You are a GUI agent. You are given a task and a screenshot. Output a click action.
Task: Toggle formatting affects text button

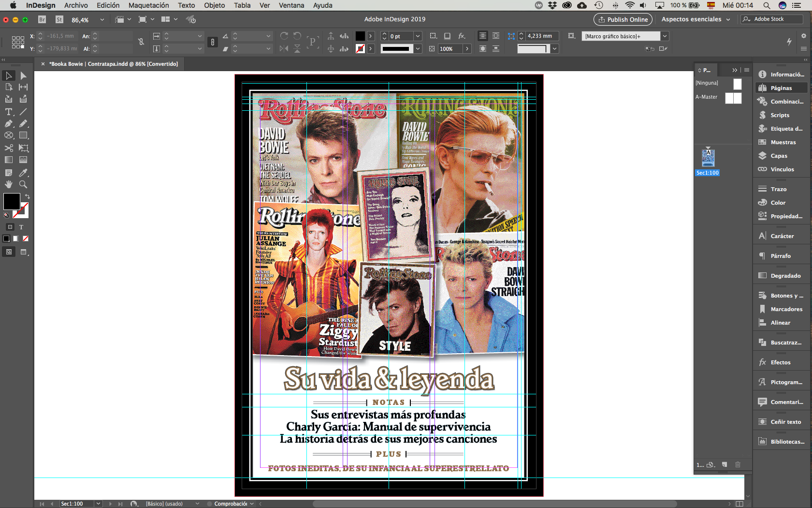21,227
